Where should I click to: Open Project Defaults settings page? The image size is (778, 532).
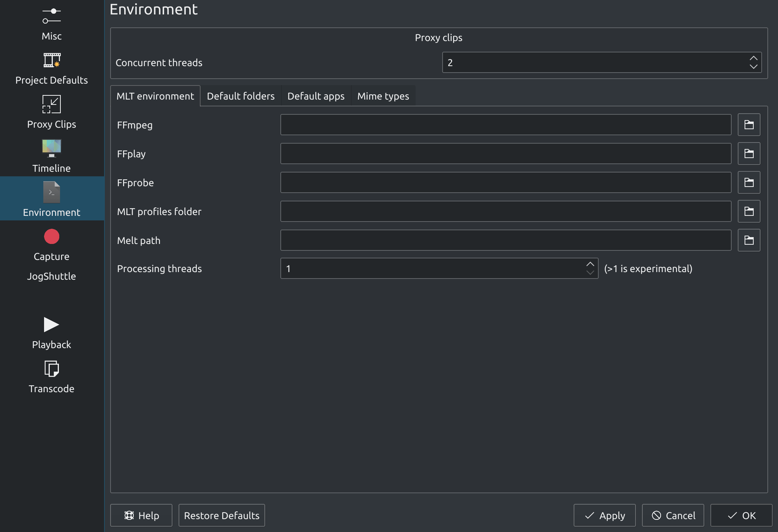coord(52,68)
